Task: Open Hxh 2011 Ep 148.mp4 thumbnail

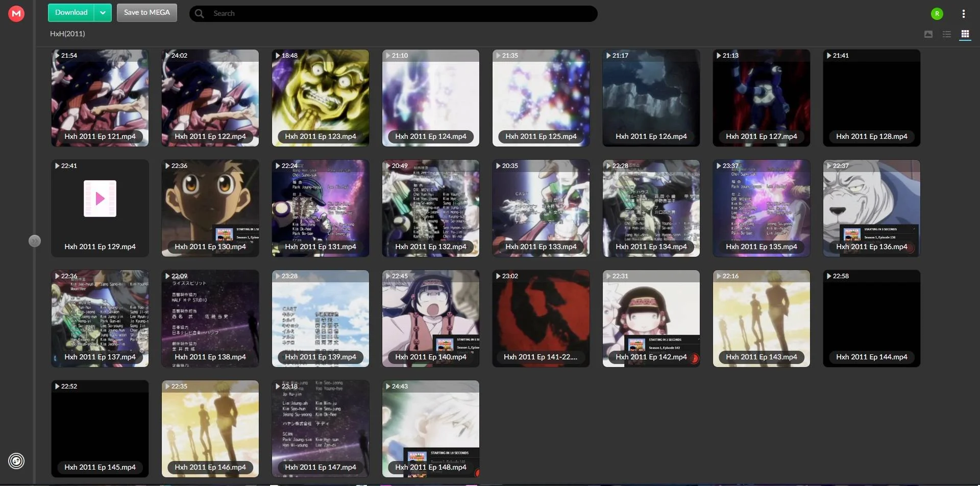Action: pos(431,429)
